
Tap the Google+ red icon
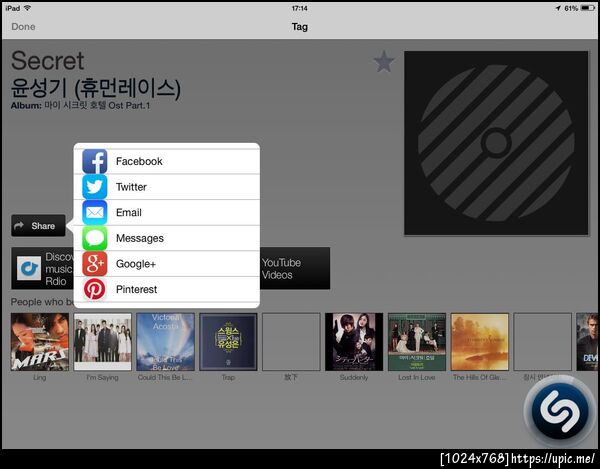[x=95, y=264]
